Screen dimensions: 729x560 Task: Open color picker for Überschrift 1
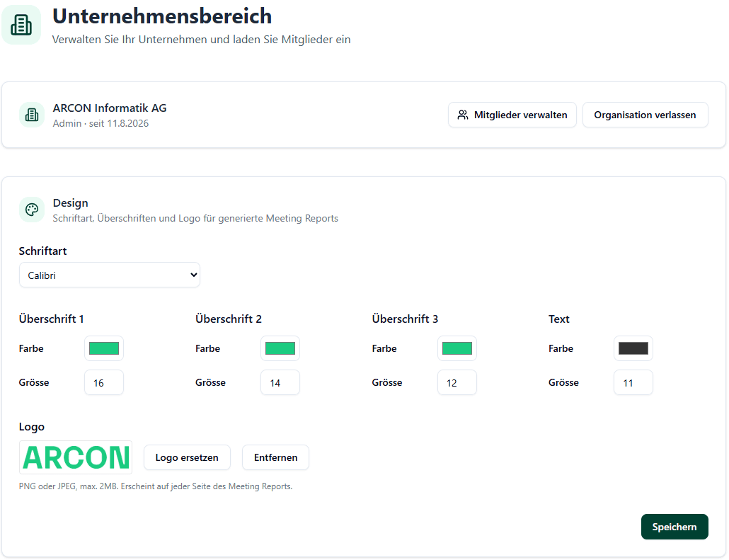(x=103, y=348)
